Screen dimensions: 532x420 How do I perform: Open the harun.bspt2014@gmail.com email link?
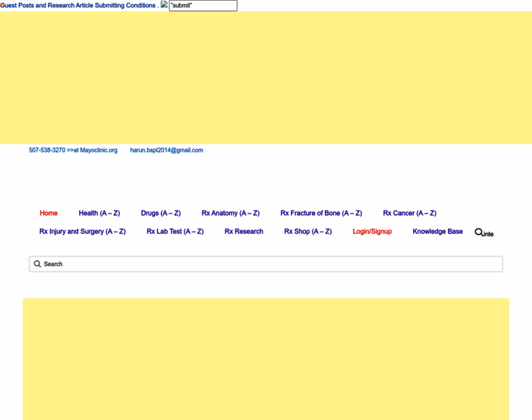click(x=167, y=150)
